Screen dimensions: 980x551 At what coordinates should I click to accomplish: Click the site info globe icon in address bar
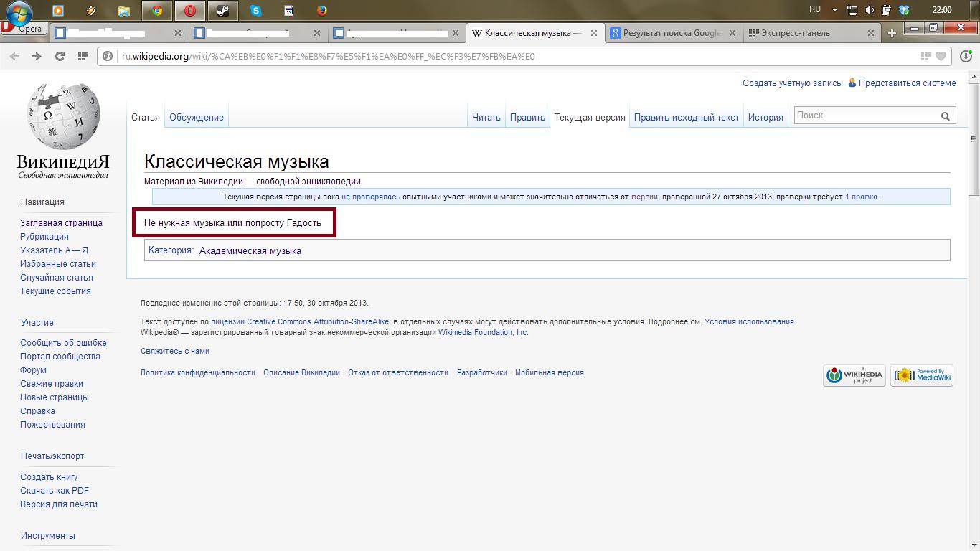click(108, 56)
